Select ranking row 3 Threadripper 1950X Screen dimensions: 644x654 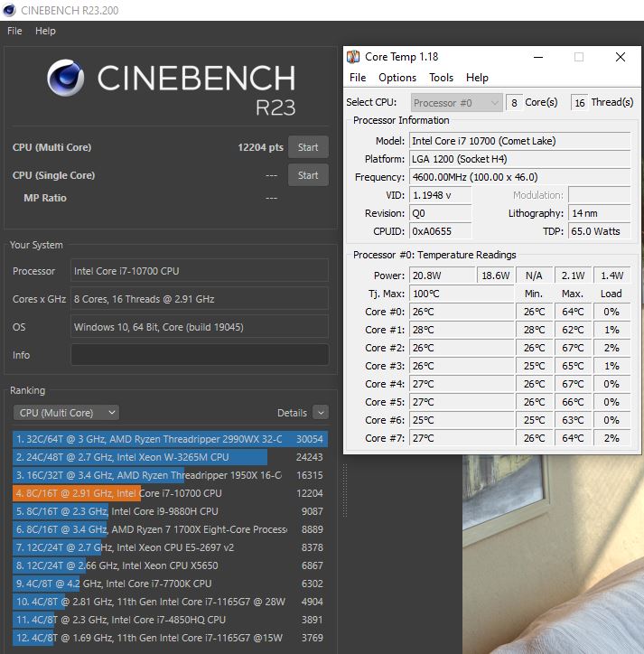click(170, 475)
